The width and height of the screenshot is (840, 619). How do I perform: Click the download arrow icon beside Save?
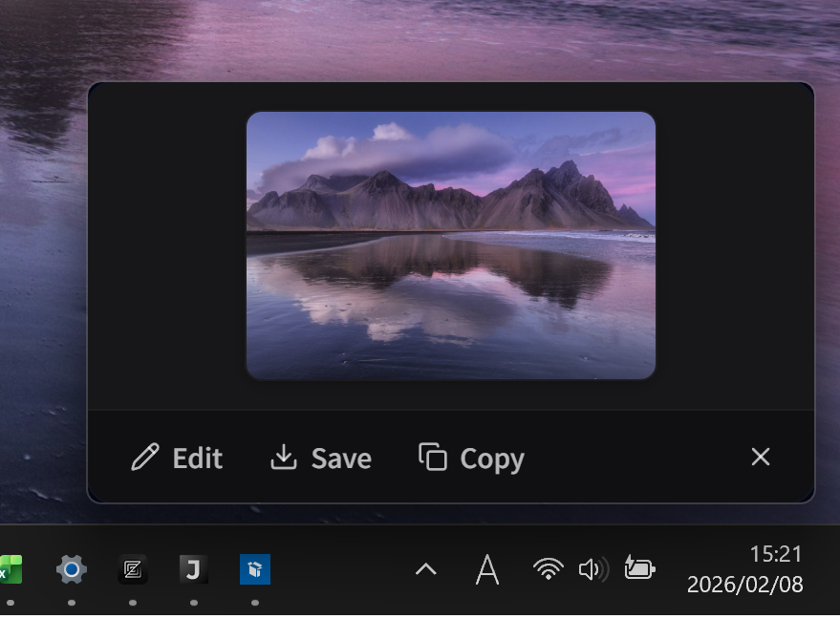[x=284, y=458]
